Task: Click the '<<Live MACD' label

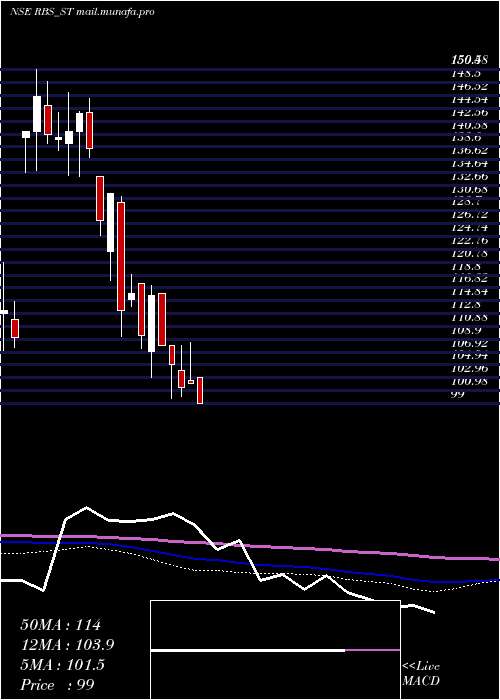Action: click(421, 674)
